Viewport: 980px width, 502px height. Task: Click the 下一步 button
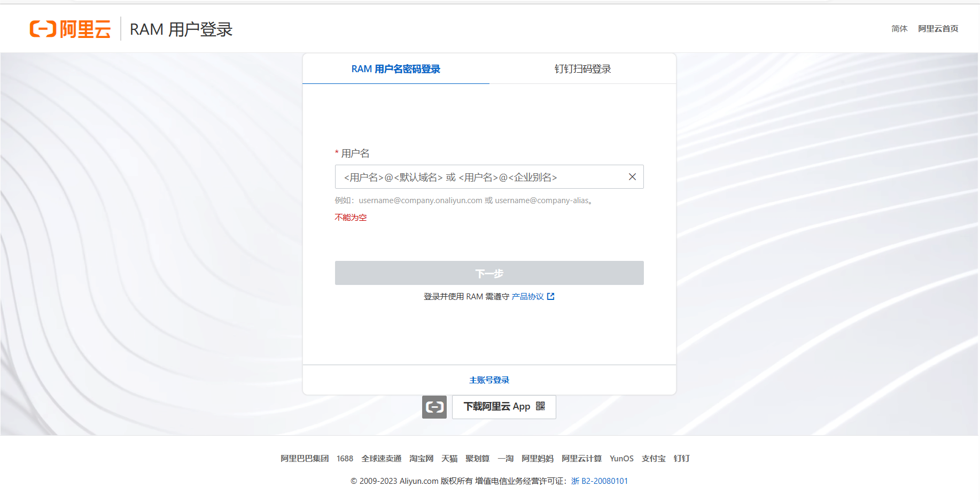489,273
